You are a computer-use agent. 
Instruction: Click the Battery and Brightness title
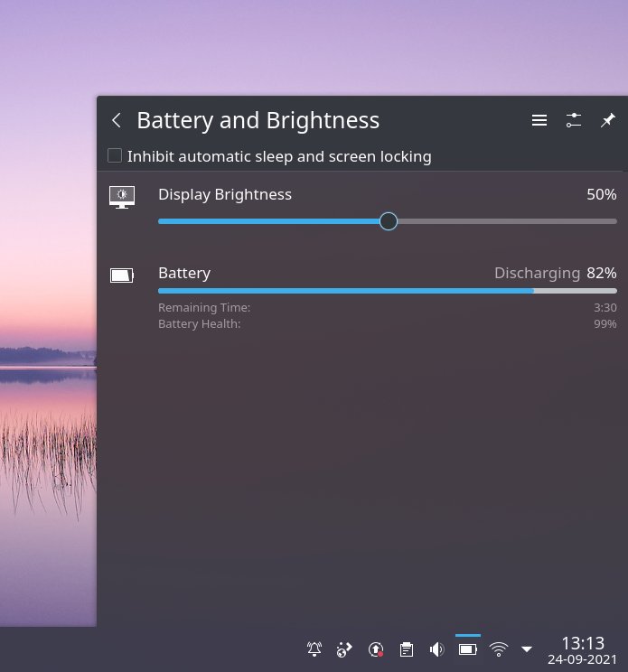[x=258, y=120]
